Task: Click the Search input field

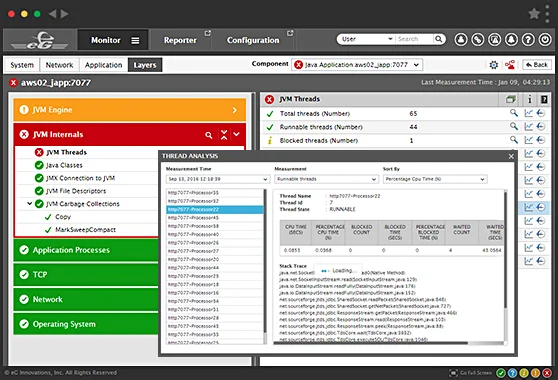Action: (414, 39)
